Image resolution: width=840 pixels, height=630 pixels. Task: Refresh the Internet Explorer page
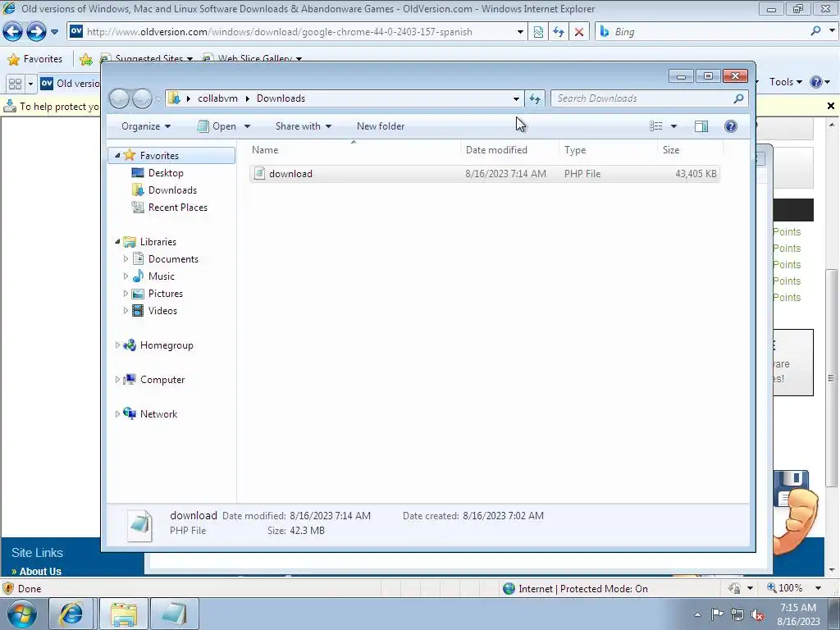point(559,32)
